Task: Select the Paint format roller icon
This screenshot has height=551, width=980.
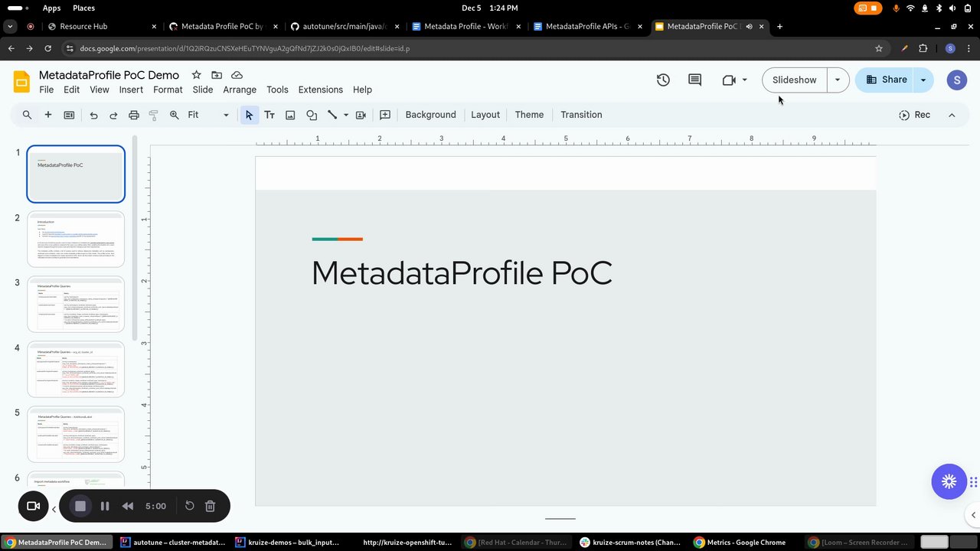Action: tap(153, 115)
